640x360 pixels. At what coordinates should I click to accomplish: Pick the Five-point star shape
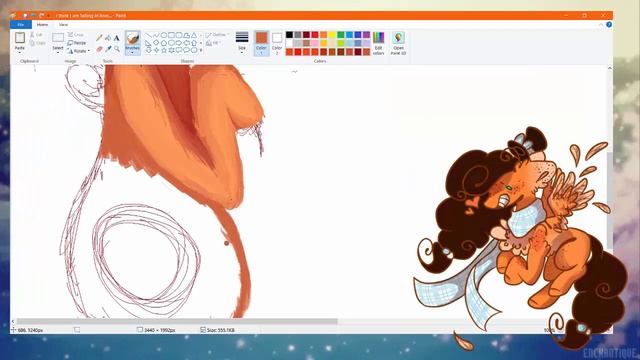(x=164, y=50)
